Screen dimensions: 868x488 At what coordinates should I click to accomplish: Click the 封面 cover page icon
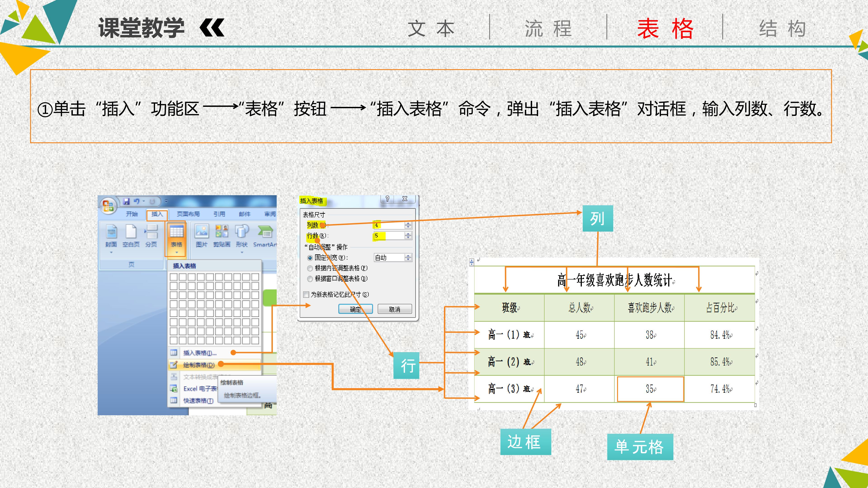pos(111,232)
